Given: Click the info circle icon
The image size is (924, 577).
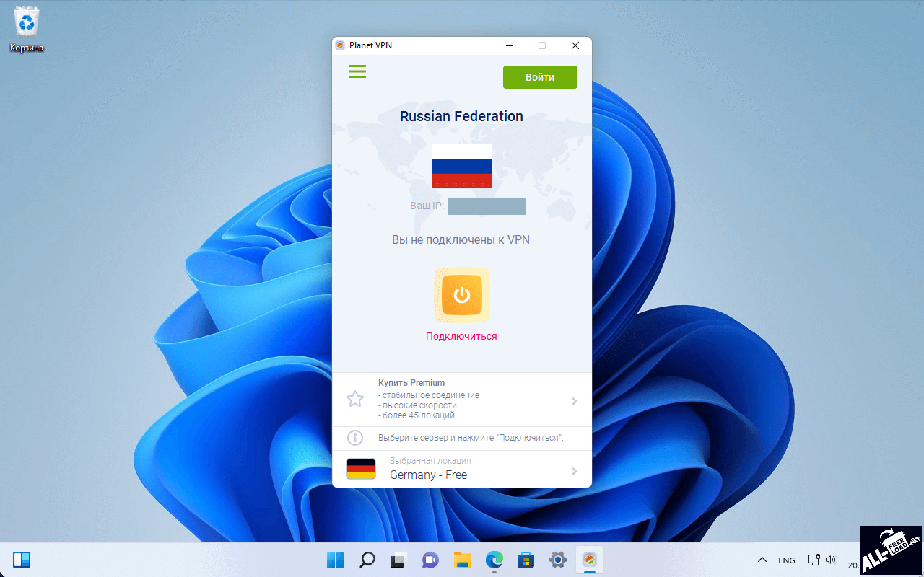Looking at the screenshot, I should (355, 438).
